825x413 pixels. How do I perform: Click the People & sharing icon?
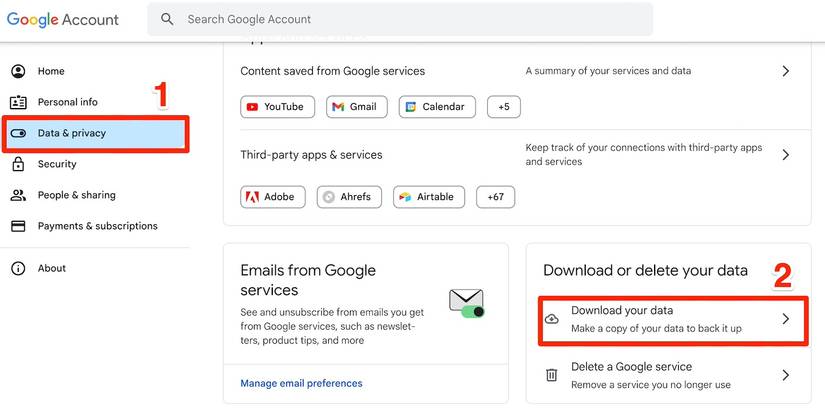click(x=18, y=195)
